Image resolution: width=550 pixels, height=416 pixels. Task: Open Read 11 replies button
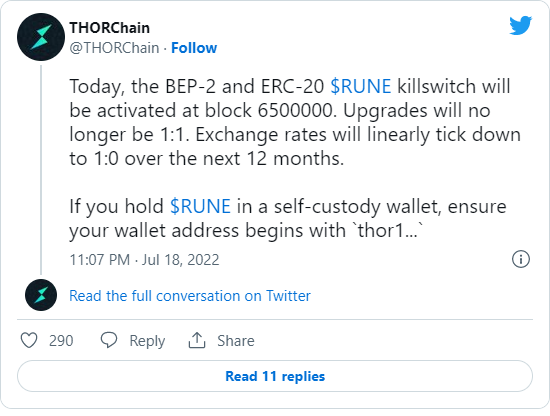click(x=275, y=376)
